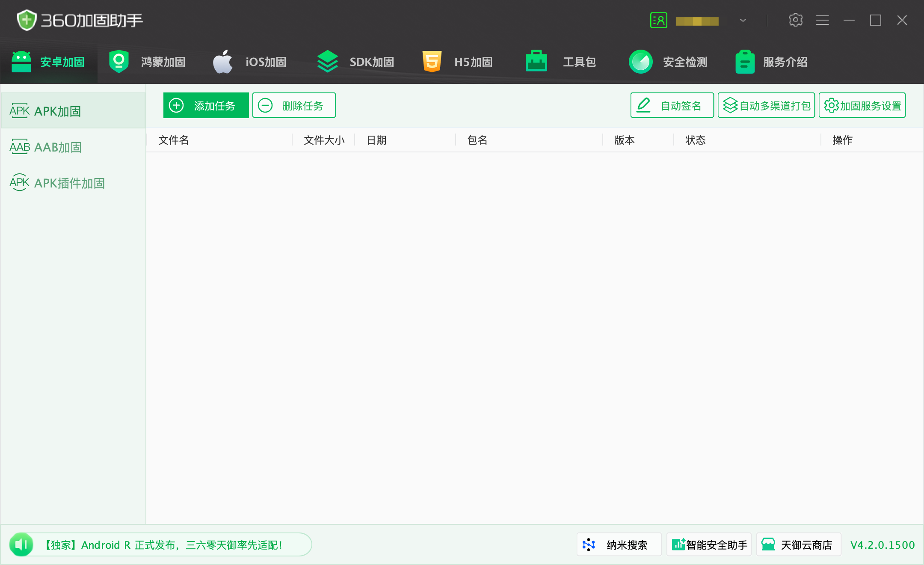This screenshot has height=565, width=924.
Task: Open the hamburger menu at top right
Action: click(x=822, y=20)
